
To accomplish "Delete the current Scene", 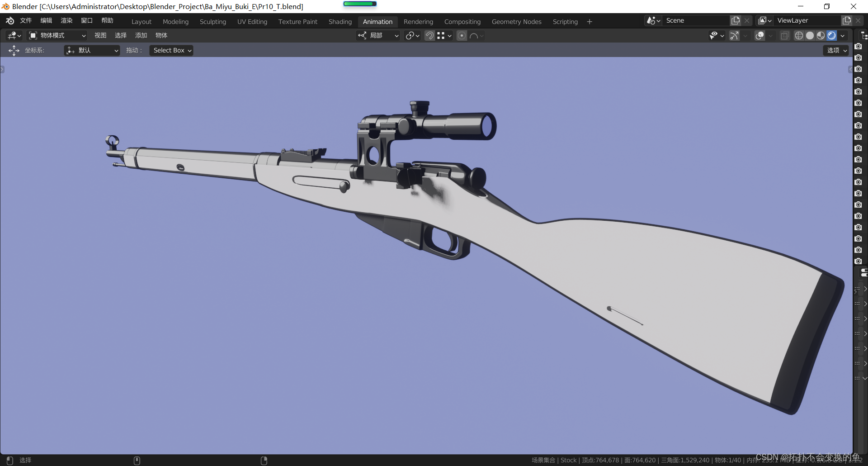I will tap(747, 20).
